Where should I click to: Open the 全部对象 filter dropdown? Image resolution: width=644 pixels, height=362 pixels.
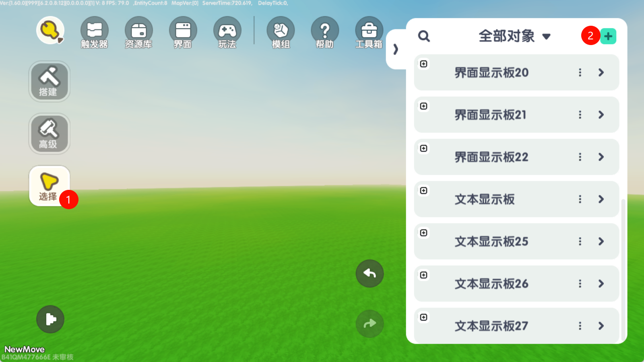[x=514, y=36]
